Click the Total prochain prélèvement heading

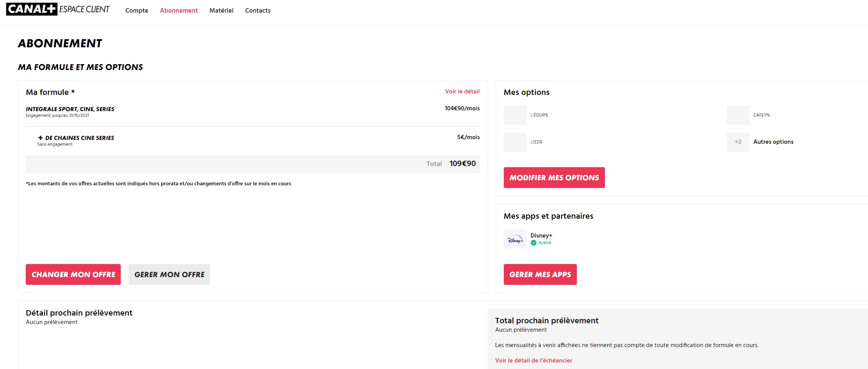tap(546, 321)
